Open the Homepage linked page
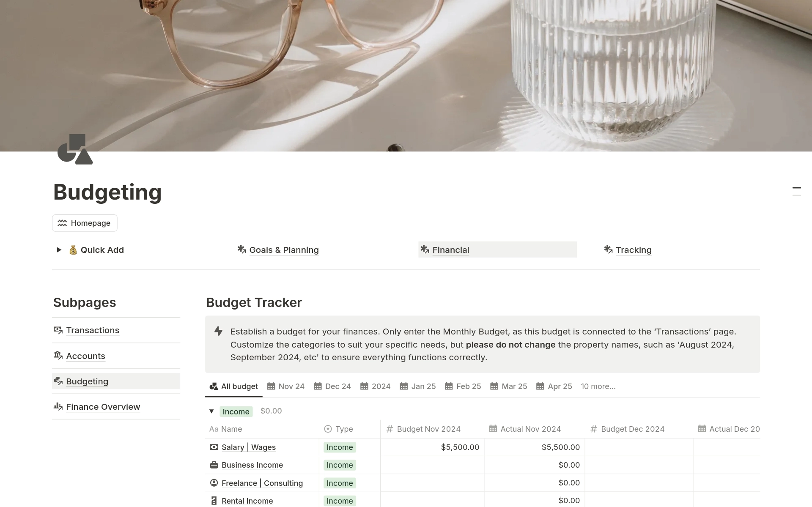Screen dimensions: 812x507 (85, 222)
